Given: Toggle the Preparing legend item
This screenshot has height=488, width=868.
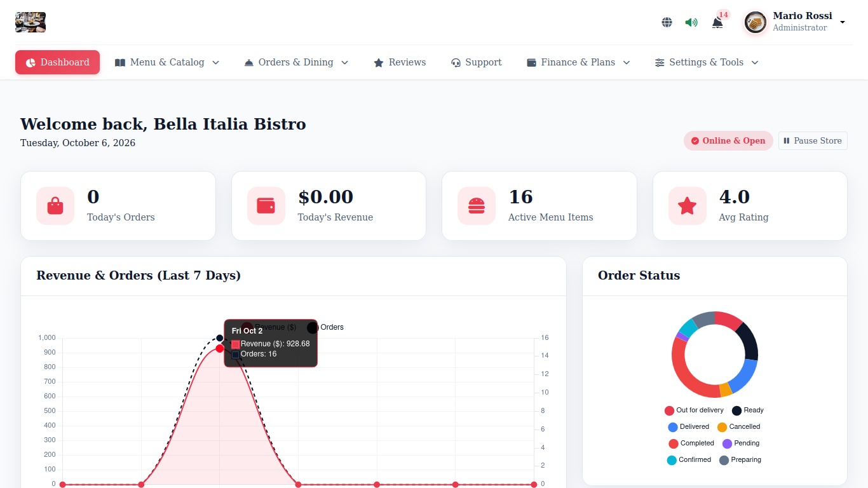Looking at the screenshot, I should [x=740, y=460].
